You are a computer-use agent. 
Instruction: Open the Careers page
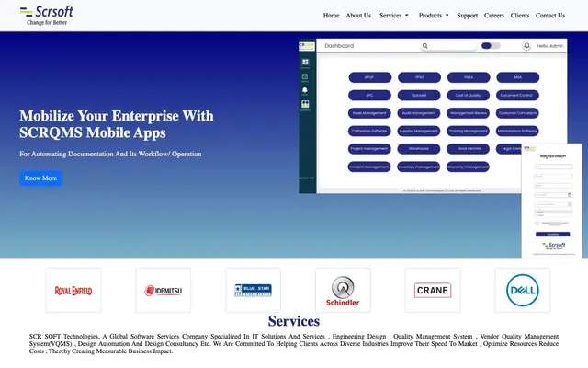pos(493,16)
